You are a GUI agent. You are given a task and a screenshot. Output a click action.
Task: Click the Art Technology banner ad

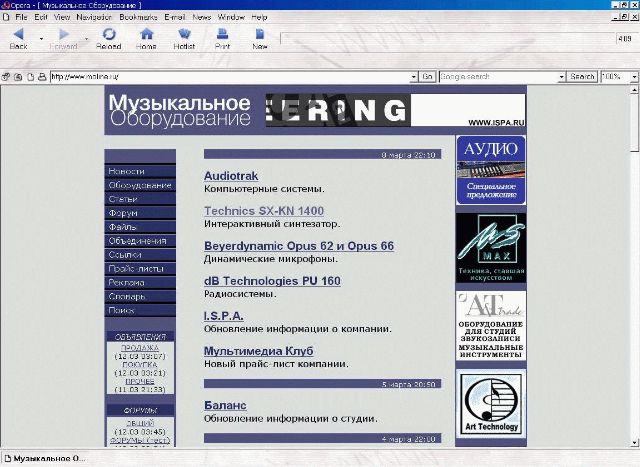[x=491, y=403]
